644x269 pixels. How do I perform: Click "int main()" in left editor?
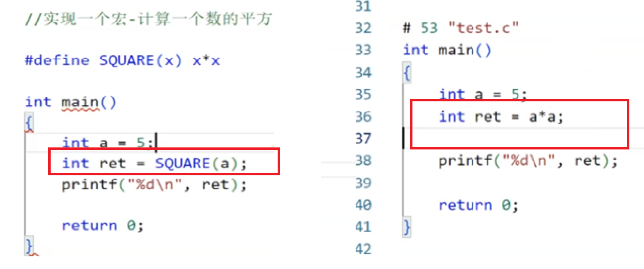click(71, 102)
